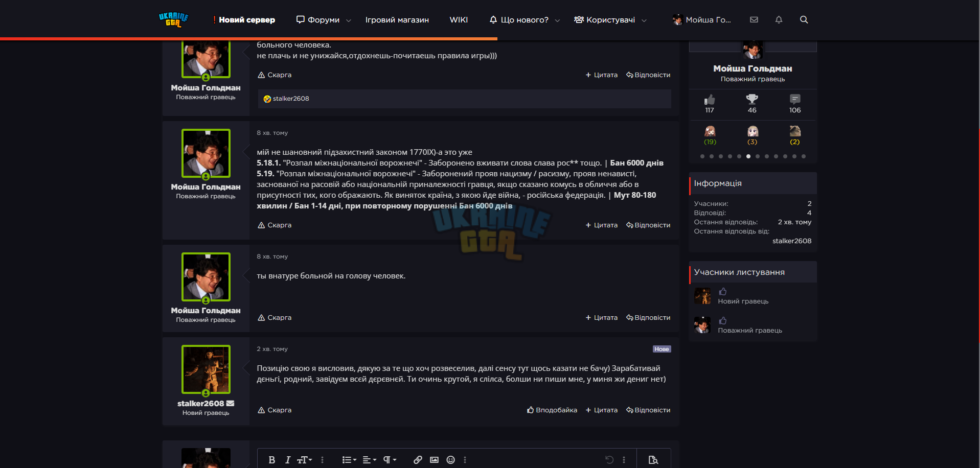Open notifications bell in header
The image size is (980, 468).
click(x=779, y=19)
